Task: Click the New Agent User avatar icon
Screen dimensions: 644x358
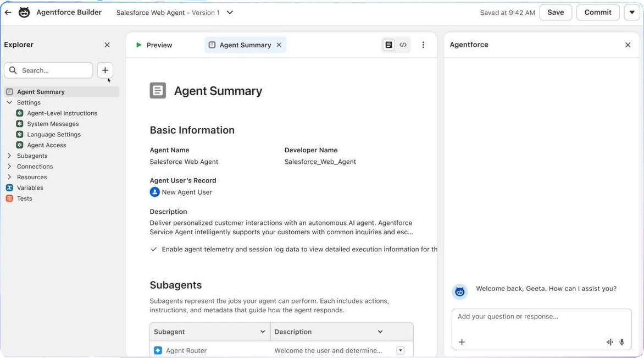Action: [155, 192]
